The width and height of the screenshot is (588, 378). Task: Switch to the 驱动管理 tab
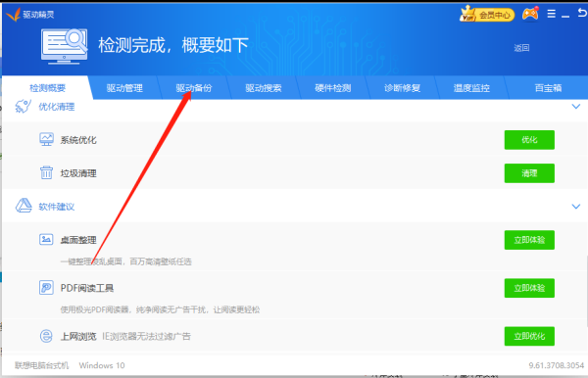point(124,88)
